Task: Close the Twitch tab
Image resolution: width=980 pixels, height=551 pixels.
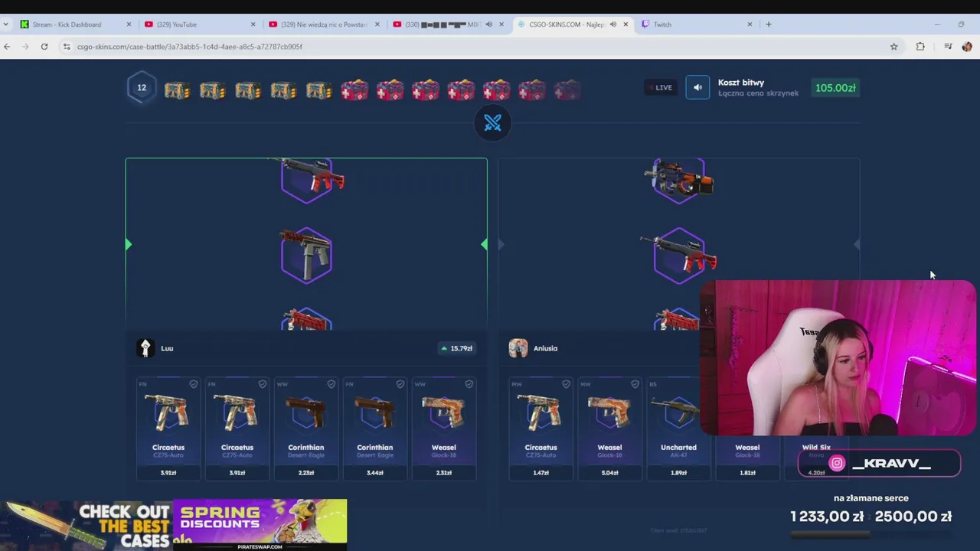Action: point(750,24)
